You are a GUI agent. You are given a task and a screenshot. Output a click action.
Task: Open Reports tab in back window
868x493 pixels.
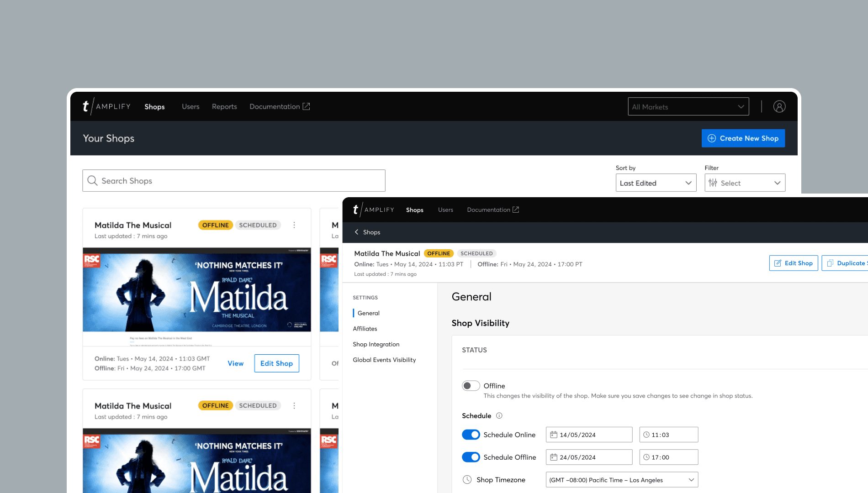coord(224,106)
